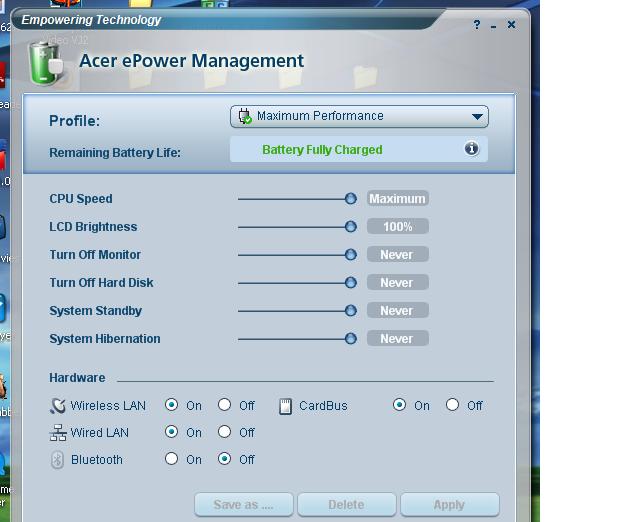
Task: Minimize the ePower Management window
Action: (494, 27)
